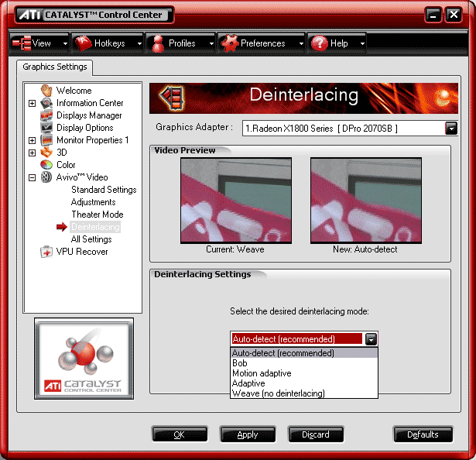The width and height of the screenshot is (476, 460).
Task: Click the Welcome hand icon in tree
Action: coord(46,91)
